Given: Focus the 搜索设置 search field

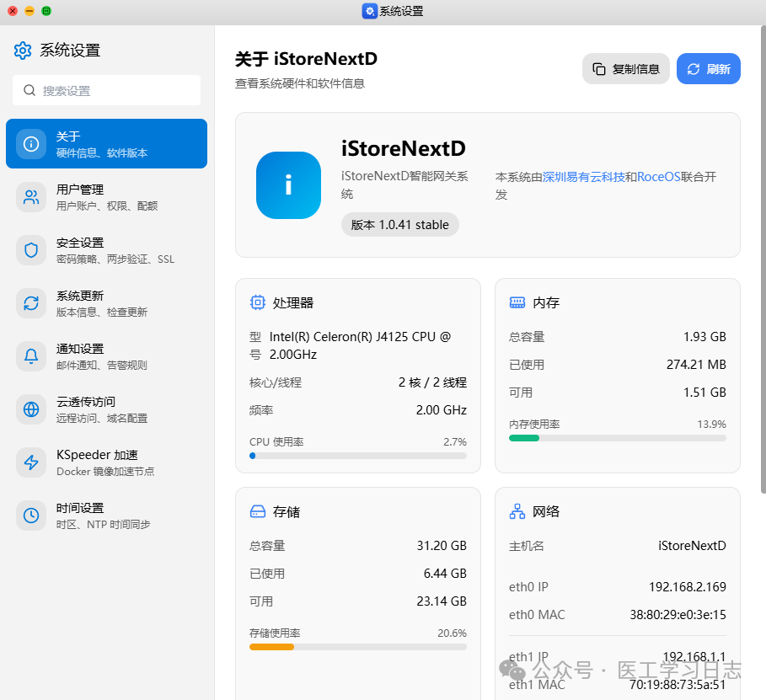Looking at the screenshot, I should pos(106,90).
